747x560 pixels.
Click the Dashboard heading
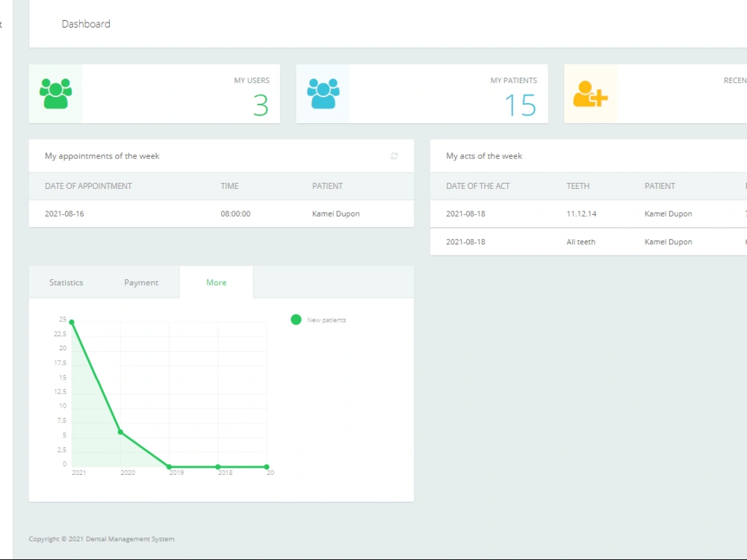pyautogui.click(x=86, y=24)
